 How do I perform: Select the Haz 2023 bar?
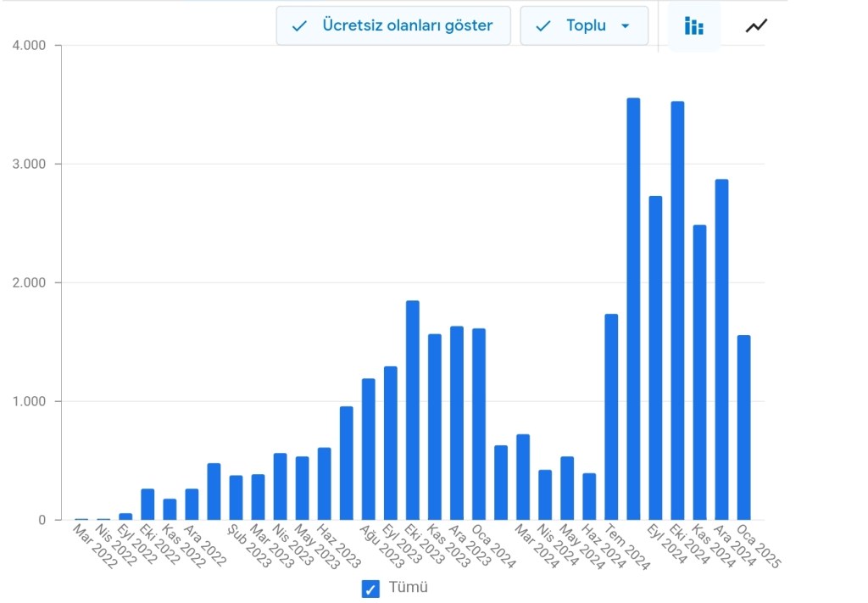(x=325, y=483)
